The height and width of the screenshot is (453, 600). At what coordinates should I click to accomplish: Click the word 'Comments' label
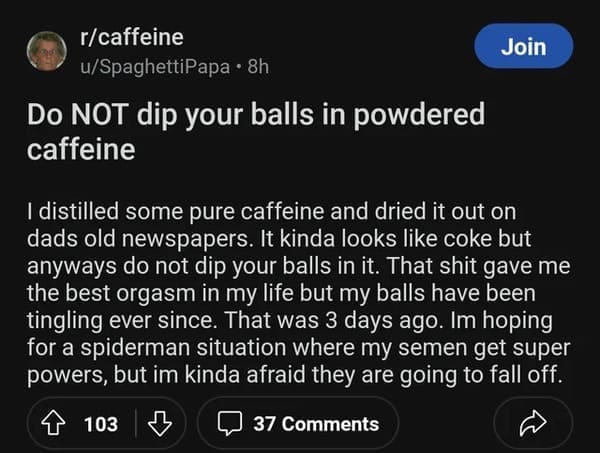(x=329, y=423)
